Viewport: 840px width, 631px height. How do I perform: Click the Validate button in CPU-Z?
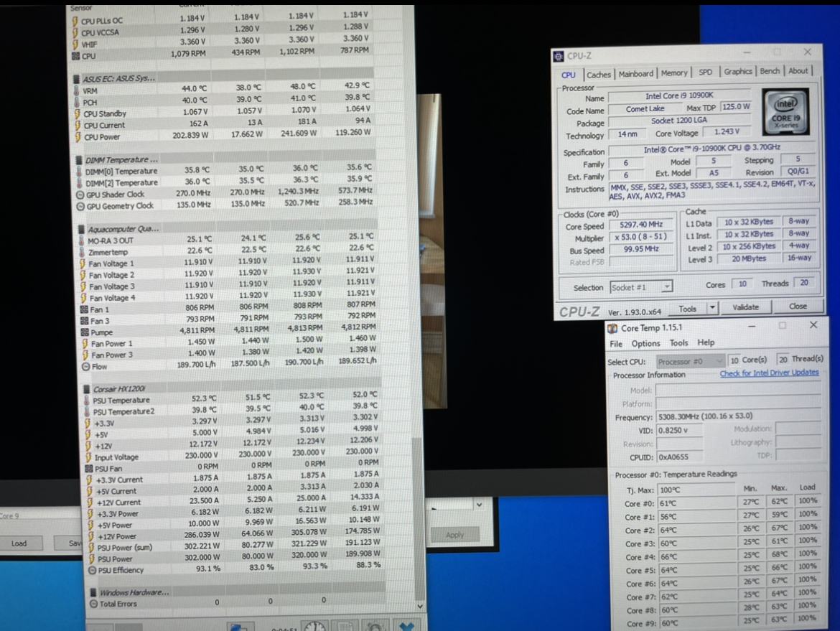pyautogui.click(x=745, y=307)
